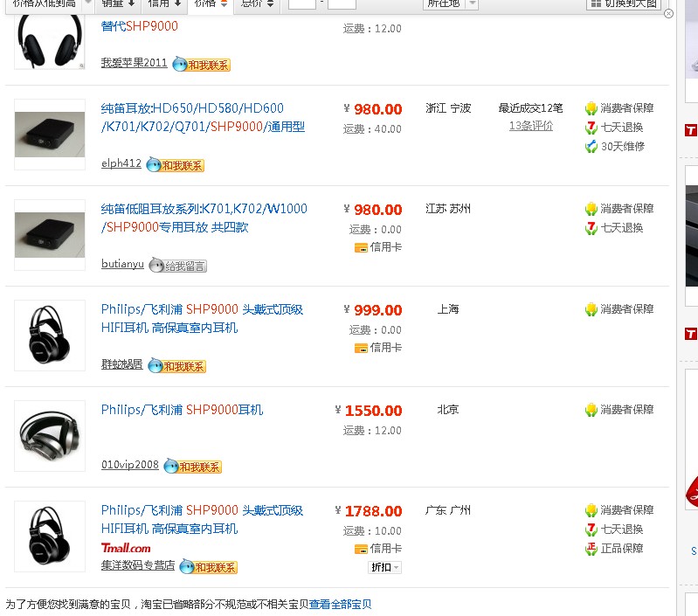The image size is (698, 616).
Task: Open seller profile 010vip2008
Action: click(x=130, y=465)
